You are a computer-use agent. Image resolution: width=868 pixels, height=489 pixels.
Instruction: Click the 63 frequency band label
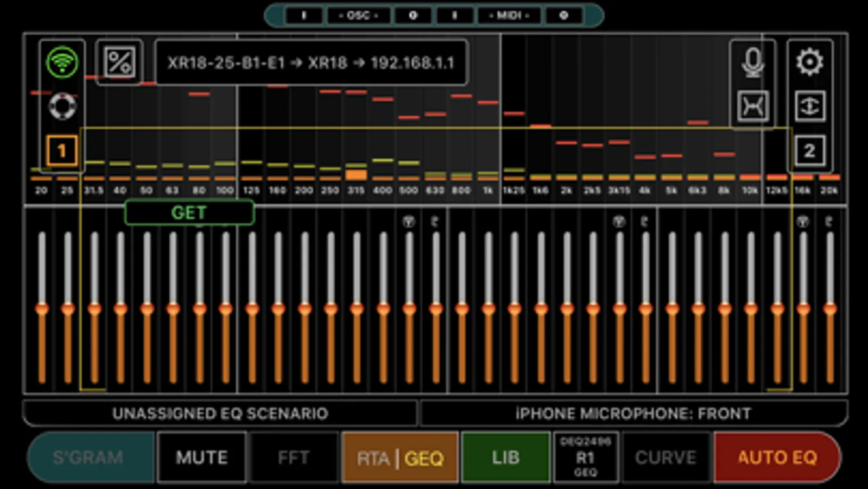click(x=172, y=190)
